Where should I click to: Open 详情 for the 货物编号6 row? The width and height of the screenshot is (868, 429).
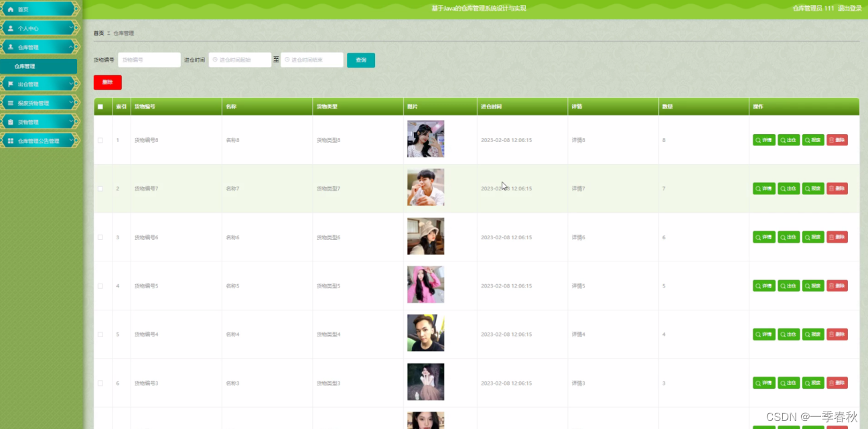click(x=764, y=237)
